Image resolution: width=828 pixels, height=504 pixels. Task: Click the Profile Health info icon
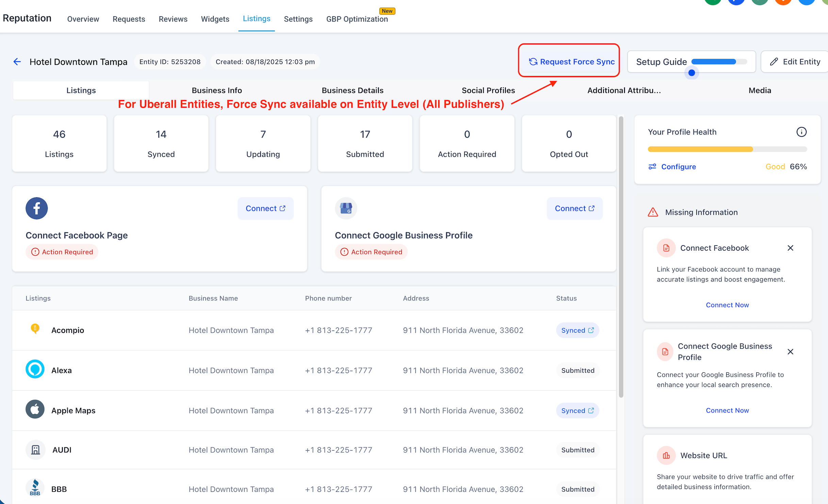pyautogui.click(x=801, y=132)
